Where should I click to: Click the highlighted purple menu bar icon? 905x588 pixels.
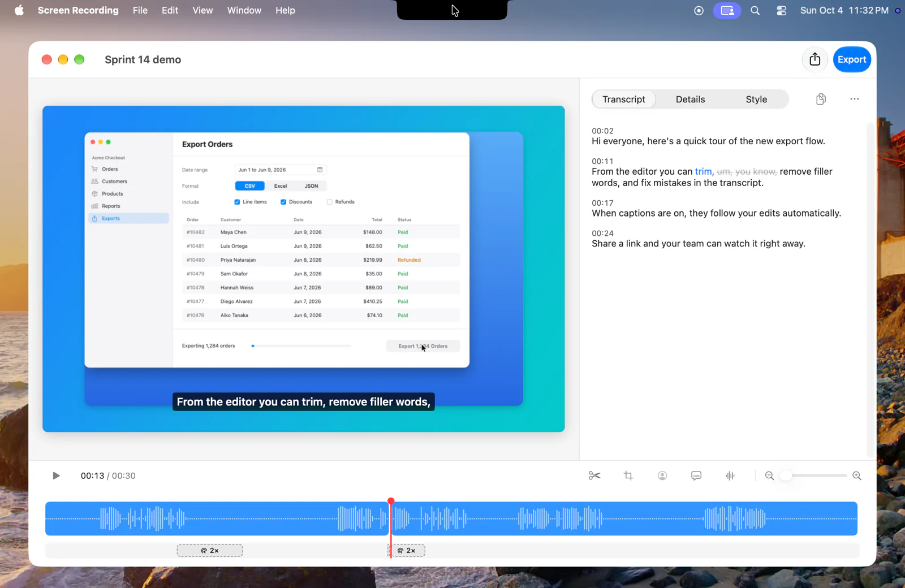727,10
